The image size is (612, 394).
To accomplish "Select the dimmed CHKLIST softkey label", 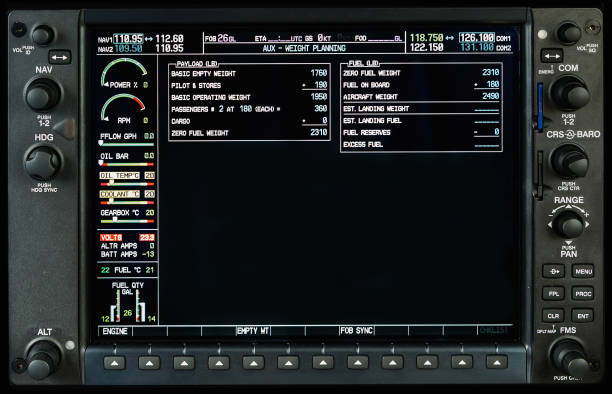I will [x=494, y=331].
